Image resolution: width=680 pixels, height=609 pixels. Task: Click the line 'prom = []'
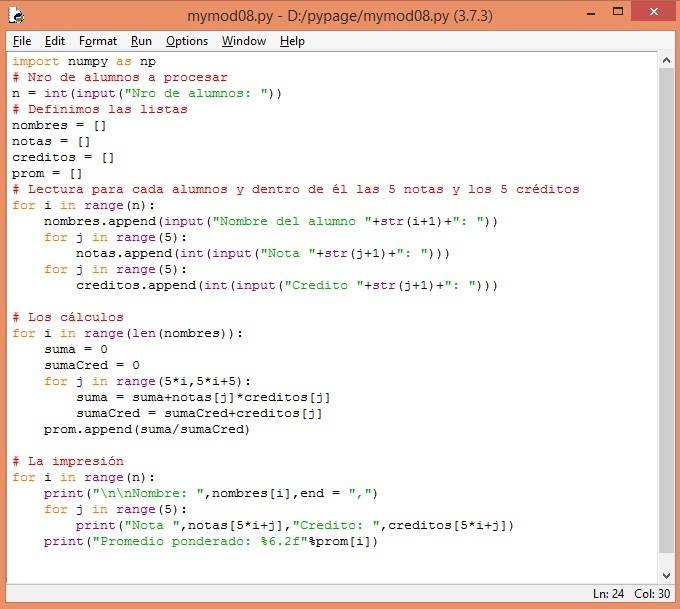point(47,174)
